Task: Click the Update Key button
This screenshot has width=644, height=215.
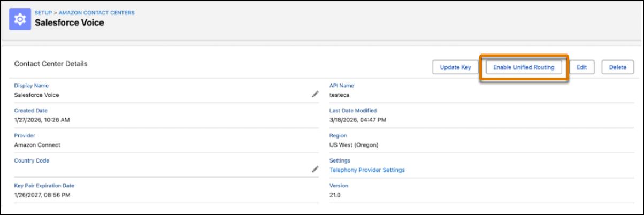Action: click(x=455, y=67)
